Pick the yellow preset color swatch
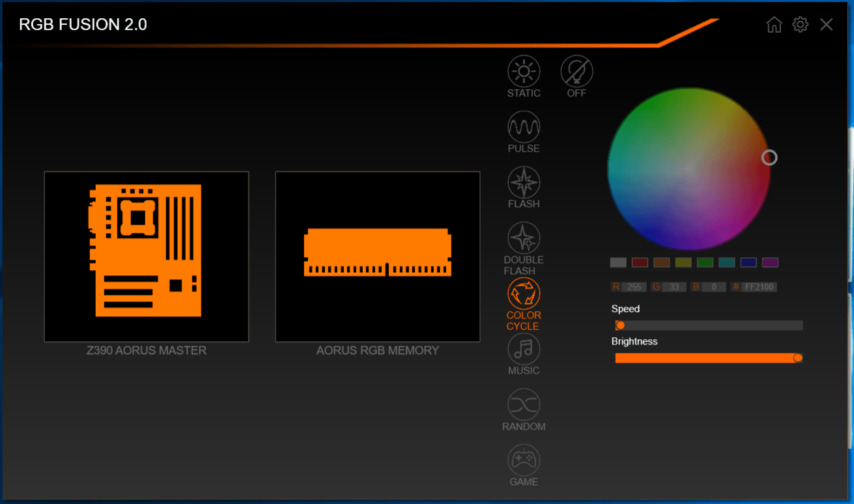The width and height of the screenshot is (854, 504). [683, 262]
